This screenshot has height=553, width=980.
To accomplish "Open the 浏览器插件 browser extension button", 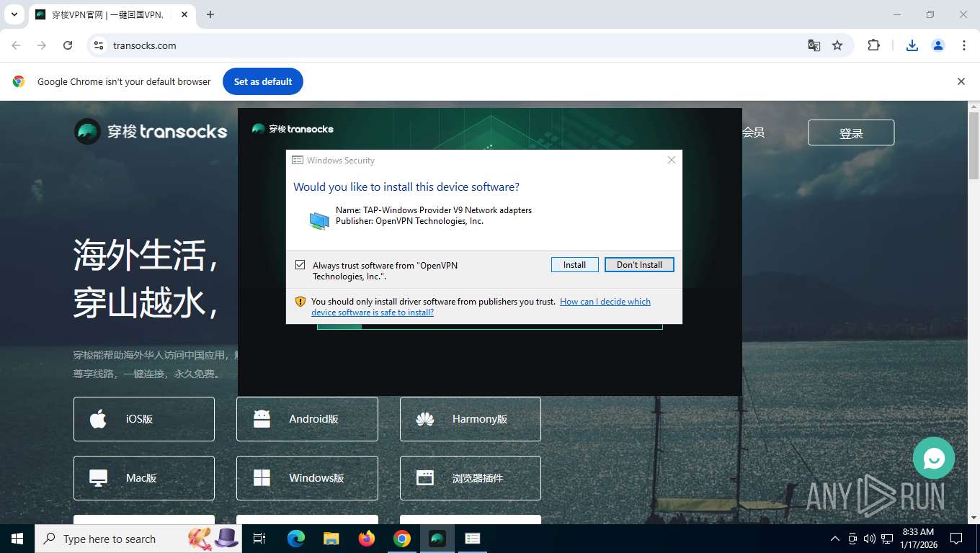I will 471,478.
